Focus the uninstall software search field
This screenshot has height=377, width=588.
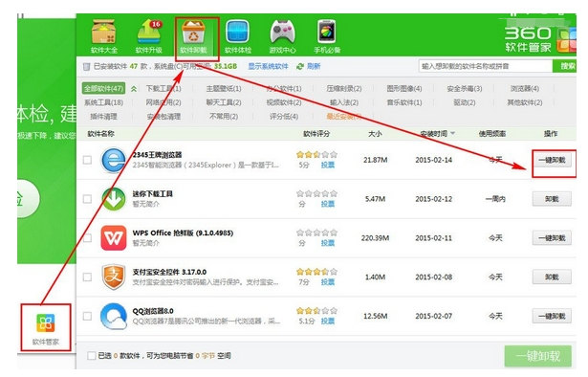coord(486,66)
